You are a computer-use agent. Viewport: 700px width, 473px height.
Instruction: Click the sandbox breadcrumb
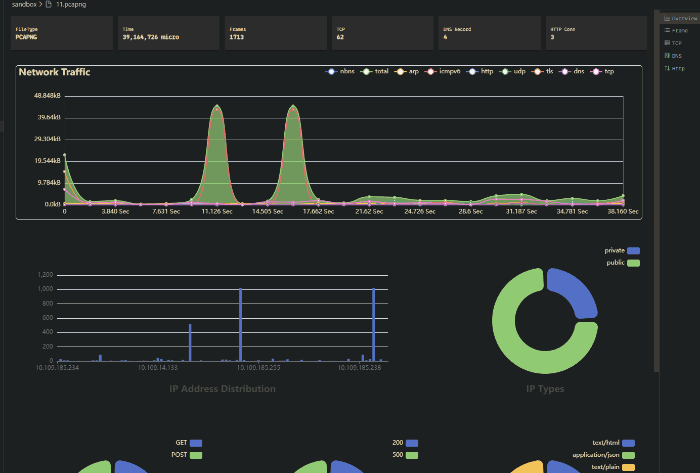[24, 4]
